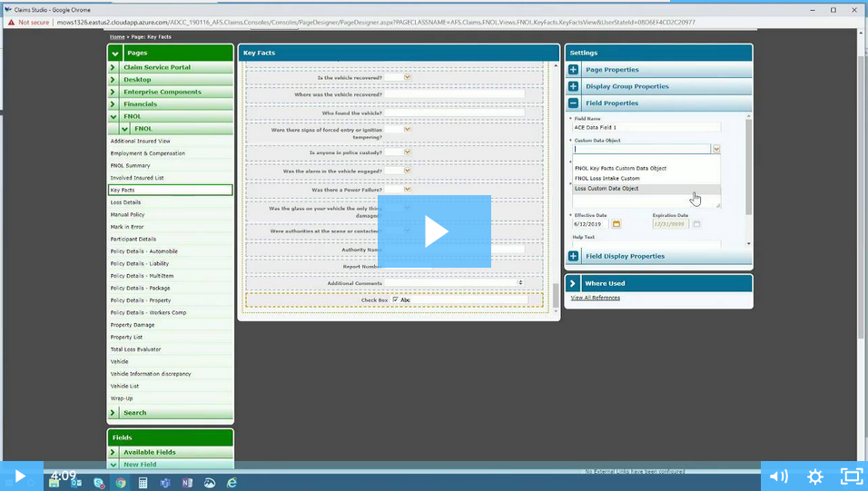Toggle the Check Box field checkbox
The height and width of the screenshot is (491, 868).
point(395,300)
